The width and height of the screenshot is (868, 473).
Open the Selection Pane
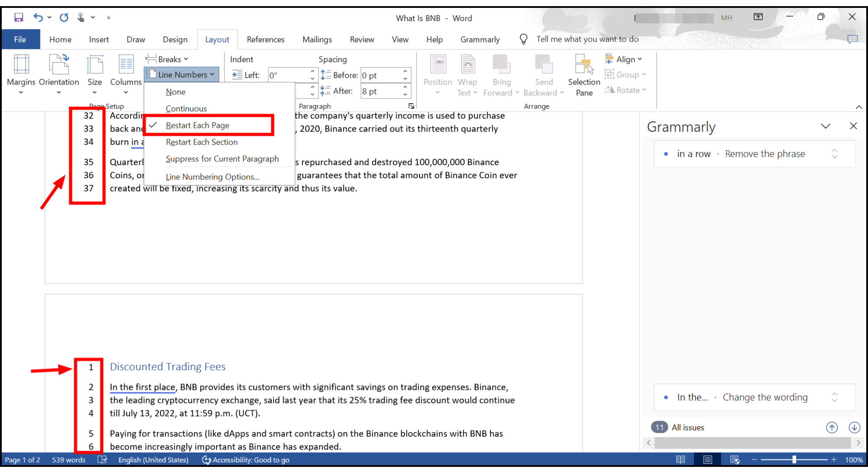tap(584, 74)
